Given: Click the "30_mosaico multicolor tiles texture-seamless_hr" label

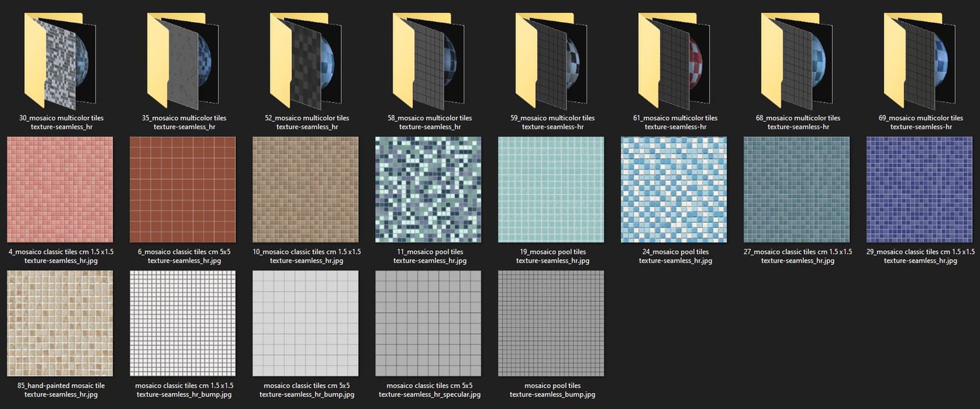Looking at the screenshot, I should (61, 122).
